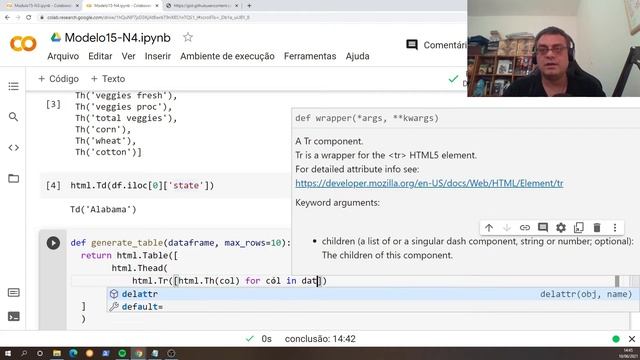Viewport: 640px width, 360px height.
Task: Open Ambiente de execução menu
Action: pos(227,56)
